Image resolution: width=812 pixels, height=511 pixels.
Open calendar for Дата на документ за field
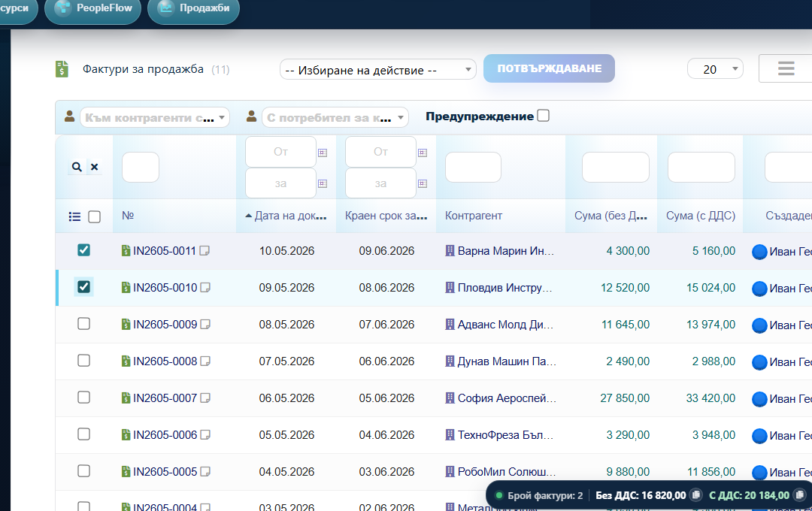click(323, 183)
